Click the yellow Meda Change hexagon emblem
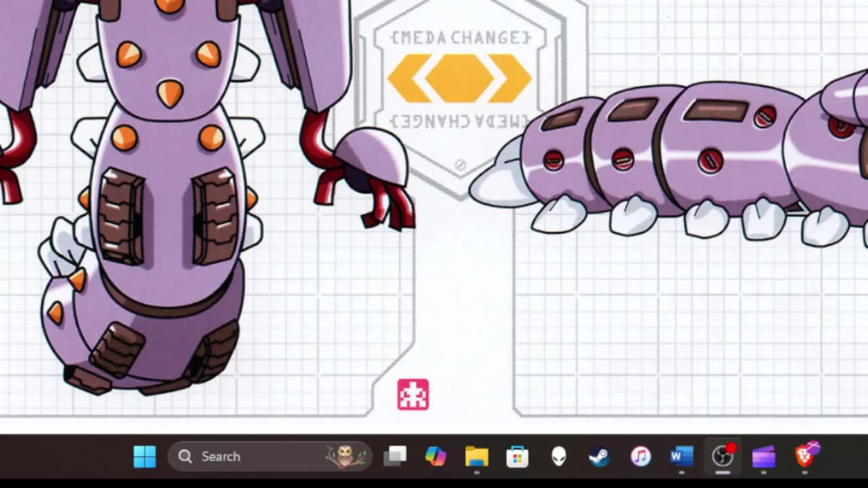Viewport: 868px width, 488px height. (x=460, y=78)
